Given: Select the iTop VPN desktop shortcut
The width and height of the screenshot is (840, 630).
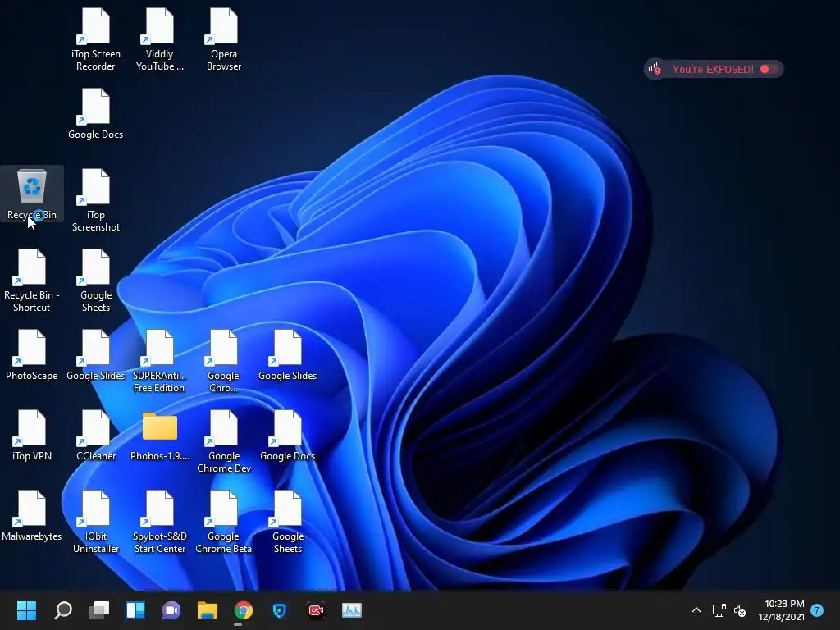Looking at the screenshot, I should point(32,436).
